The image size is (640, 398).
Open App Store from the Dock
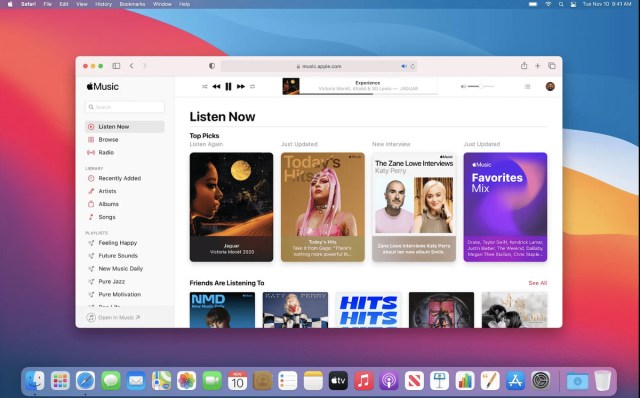coord(516,381)
